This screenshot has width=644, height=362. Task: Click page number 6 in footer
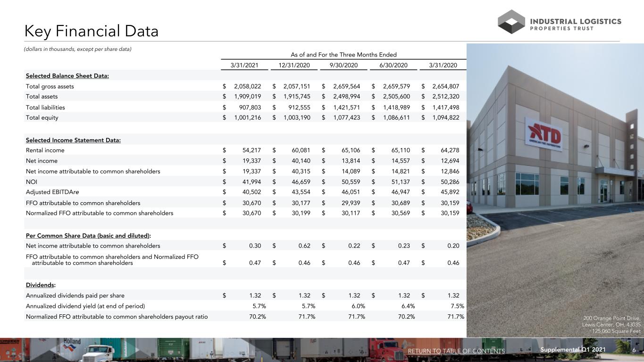tap(635, 350)
